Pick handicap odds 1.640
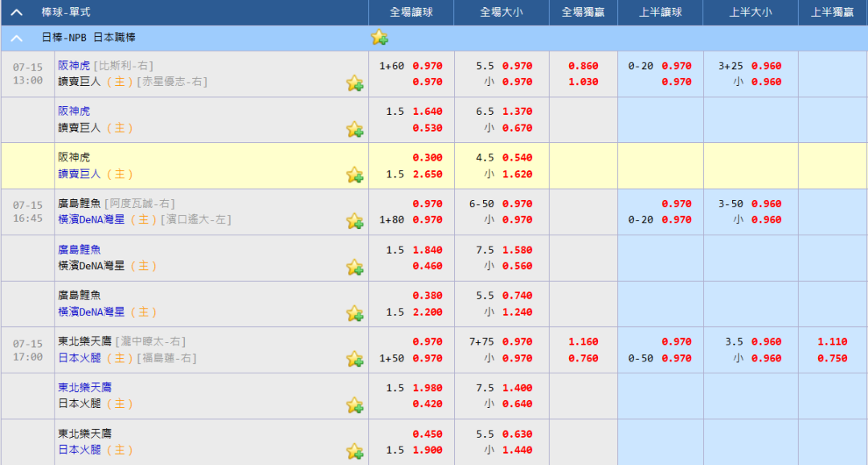 [428, 112]
